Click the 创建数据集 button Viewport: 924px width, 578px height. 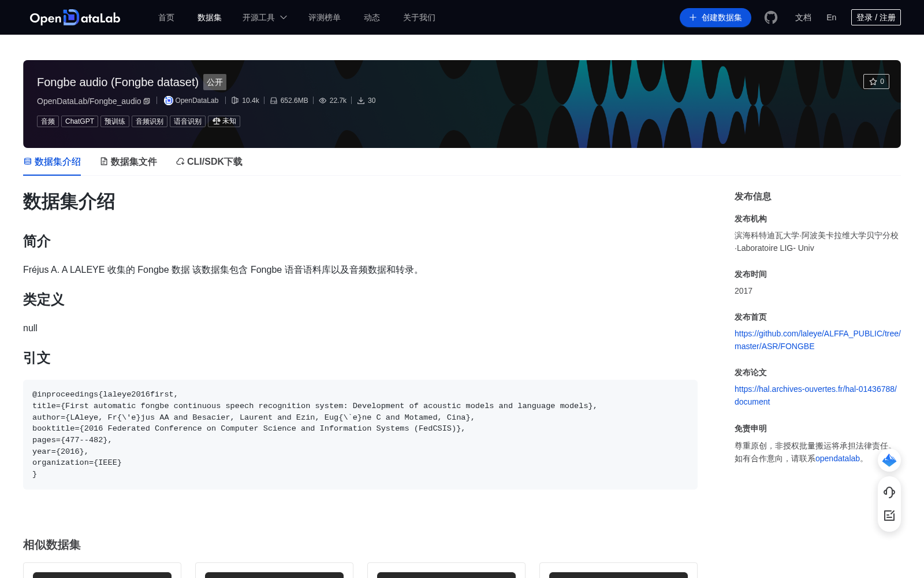716,17
